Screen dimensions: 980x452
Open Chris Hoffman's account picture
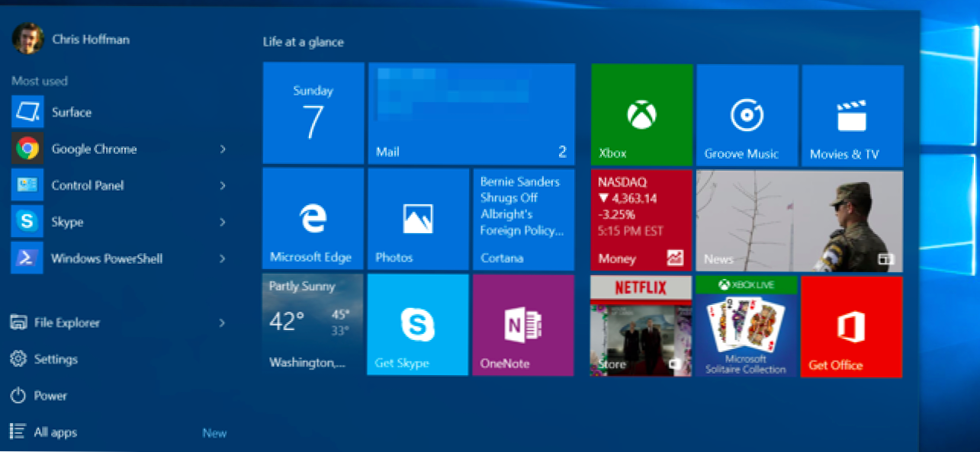click(x=28, y=39)
